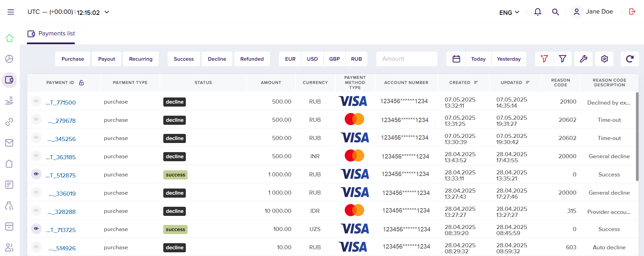Image resolution: width=644 pixels, height=256 pixels.
Task: Sort by the Updated column
Action: pyautogui.click(x=515, y=83)
